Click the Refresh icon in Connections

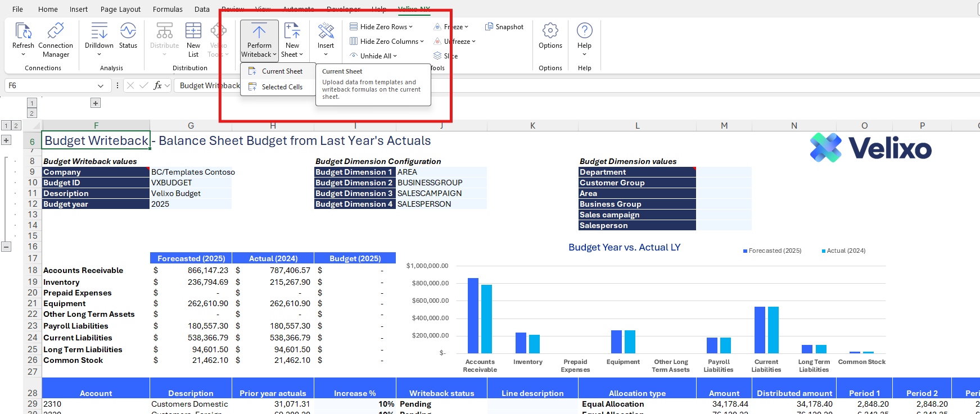[23, 31]
